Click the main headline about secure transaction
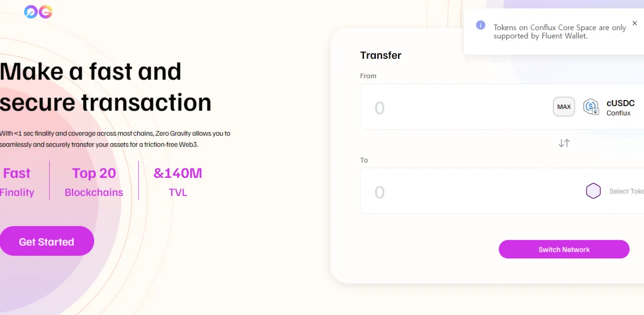This screenshot has width=644, height=315. coord(106,86)
